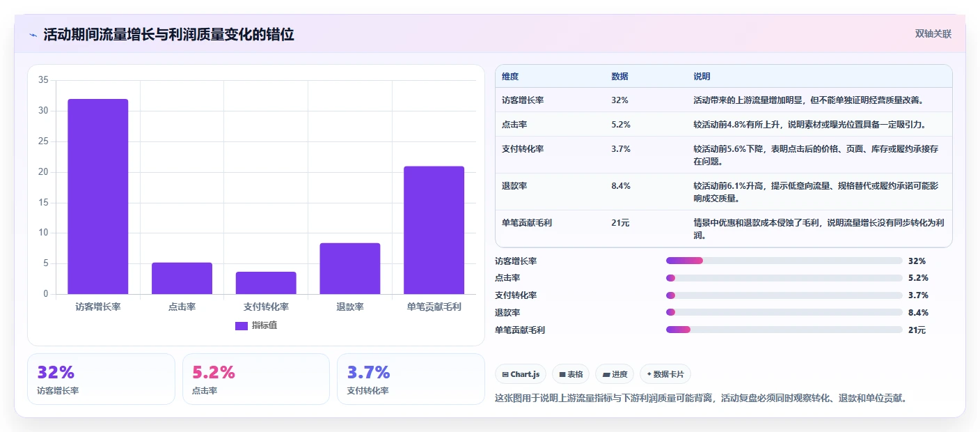Select the 表格 tag chip

pyautogui.click(x=570, y=374)
